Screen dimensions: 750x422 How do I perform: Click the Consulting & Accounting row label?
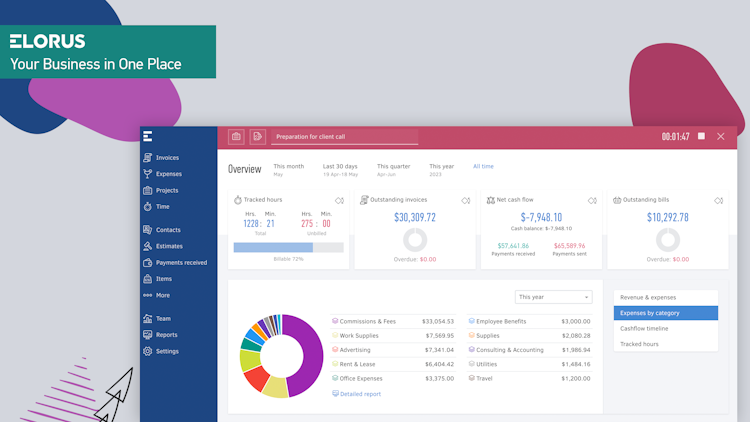click(x=510, y=350)
